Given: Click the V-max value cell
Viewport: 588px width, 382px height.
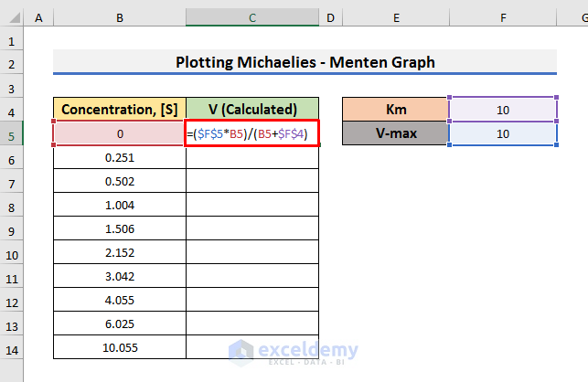Looking at the screenshot, I should pos(503,134).
